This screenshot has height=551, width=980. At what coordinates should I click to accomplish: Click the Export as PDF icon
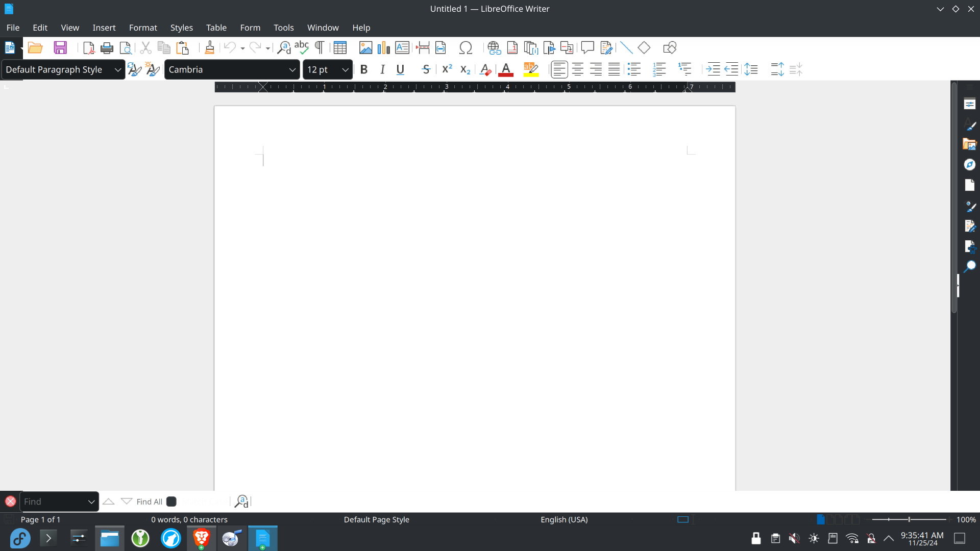[88, 48]
